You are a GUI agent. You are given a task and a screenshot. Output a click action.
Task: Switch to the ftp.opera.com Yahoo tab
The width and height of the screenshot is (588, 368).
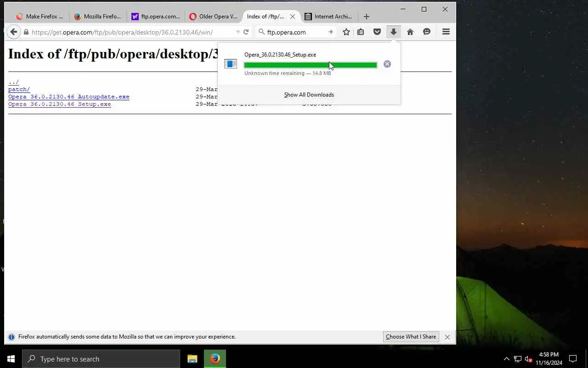click(x=156, y=17)
